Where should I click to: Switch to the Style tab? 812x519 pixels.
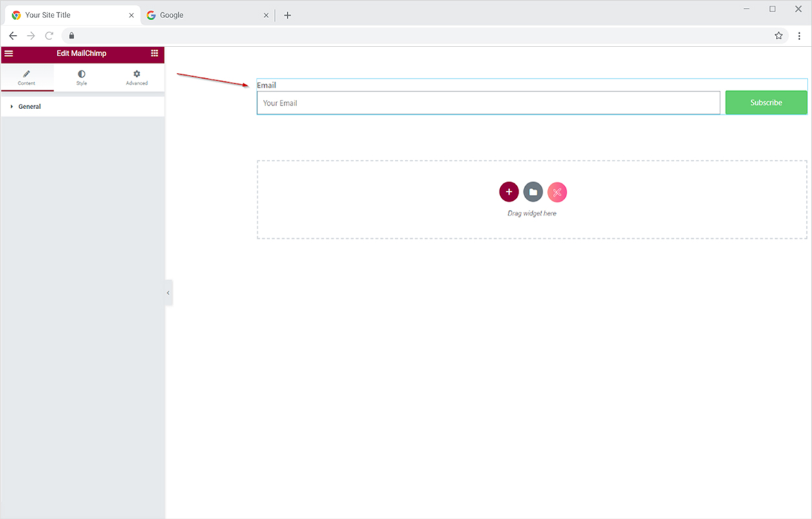tap(81, 77)
